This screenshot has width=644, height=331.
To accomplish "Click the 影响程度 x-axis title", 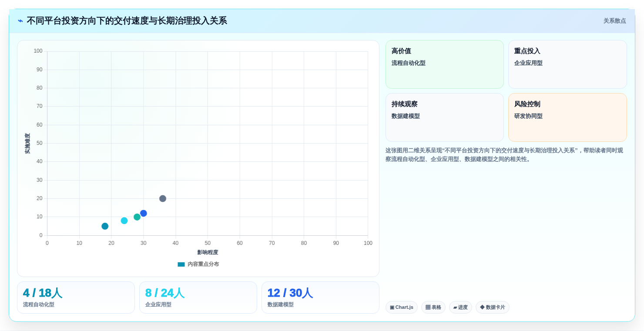I will click(x=208, y=252).
